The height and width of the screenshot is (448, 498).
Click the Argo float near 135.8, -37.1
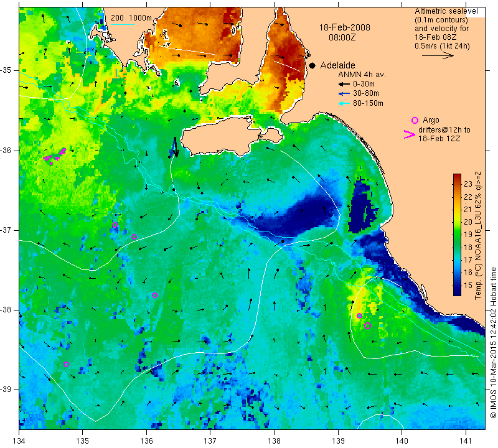click(x=134, y=237)
